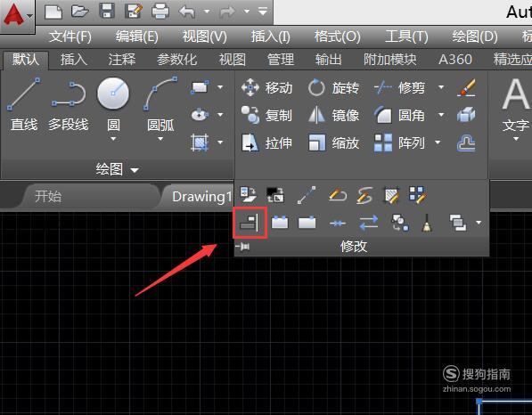Click the 圆角 fillet tool
The image size is (532, 415).
click(400, 115)
